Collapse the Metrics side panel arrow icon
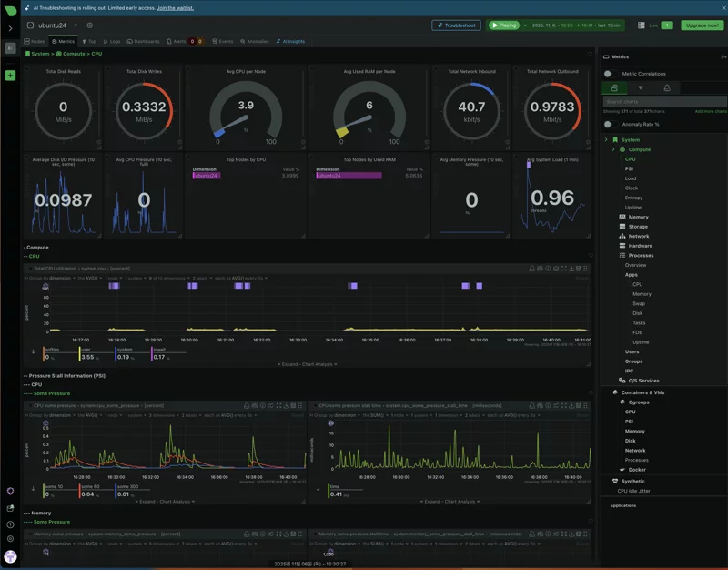 pos(723,56)
